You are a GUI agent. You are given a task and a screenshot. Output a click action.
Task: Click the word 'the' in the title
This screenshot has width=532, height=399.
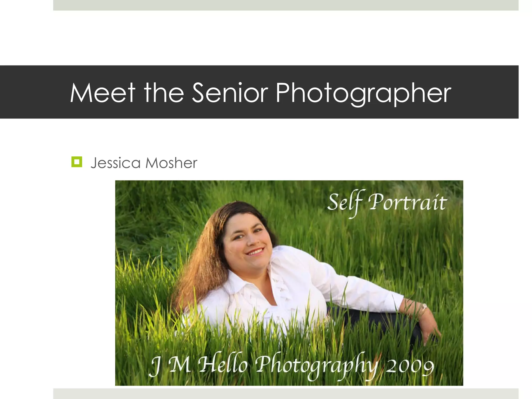(x=164, y=93)
